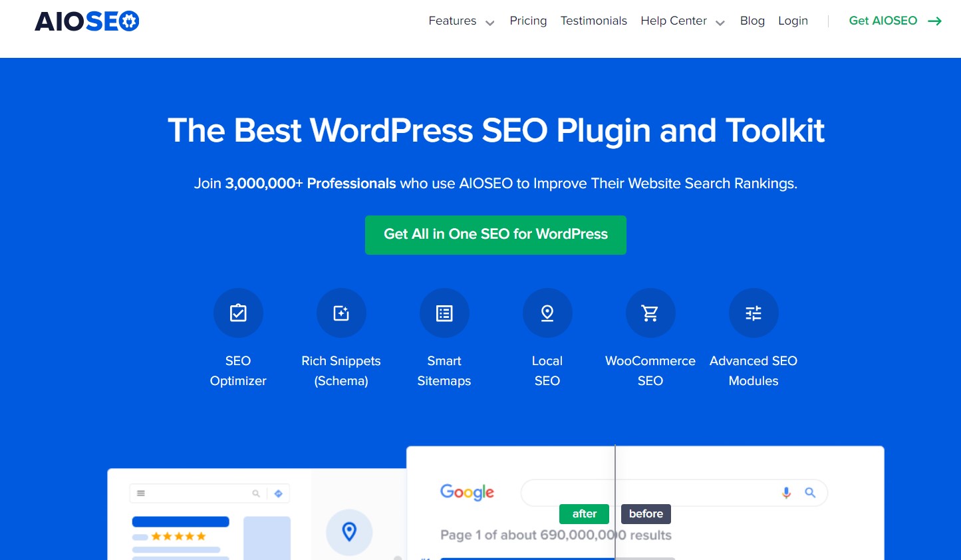
Task: Click the '3,000,000+ Professionals' text
Action: [311, 184]
